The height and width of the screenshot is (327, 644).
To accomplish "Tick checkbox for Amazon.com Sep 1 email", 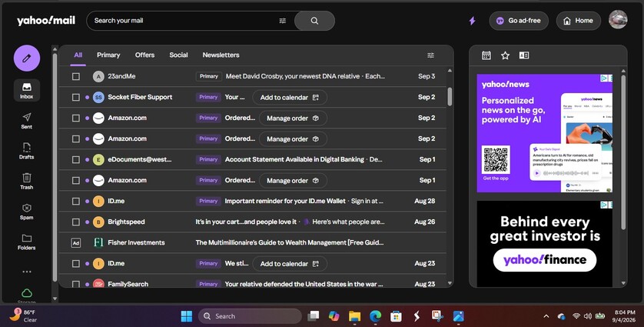I will coord(76,180).
